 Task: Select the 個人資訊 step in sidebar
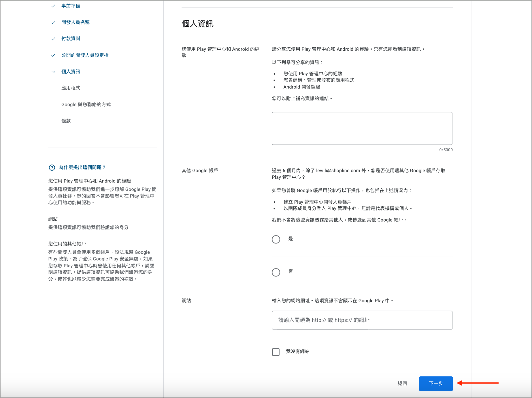pyautogui.click(x=71, y=72)
